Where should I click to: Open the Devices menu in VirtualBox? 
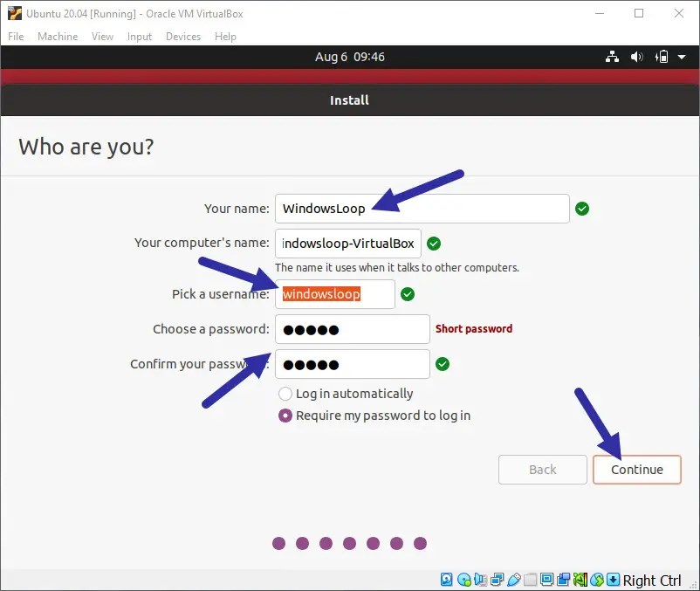tap(182, 37)
